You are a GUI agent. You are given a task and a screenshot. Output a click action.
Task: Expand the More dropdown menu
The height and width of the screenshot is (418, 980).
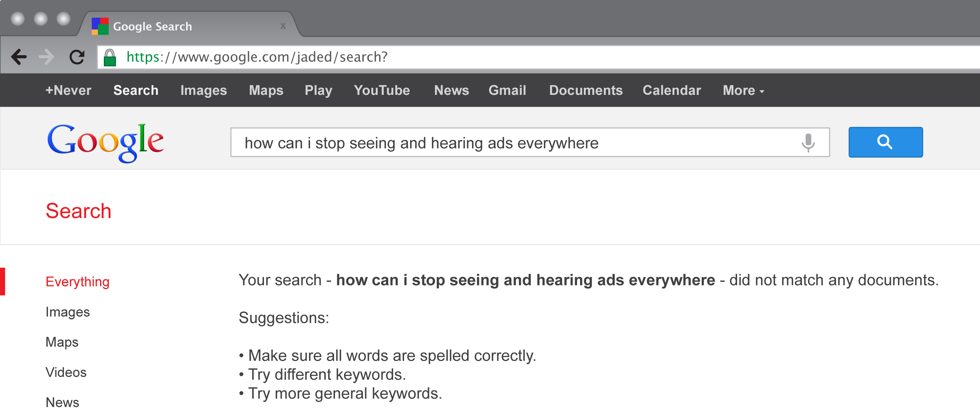[743, 90]
